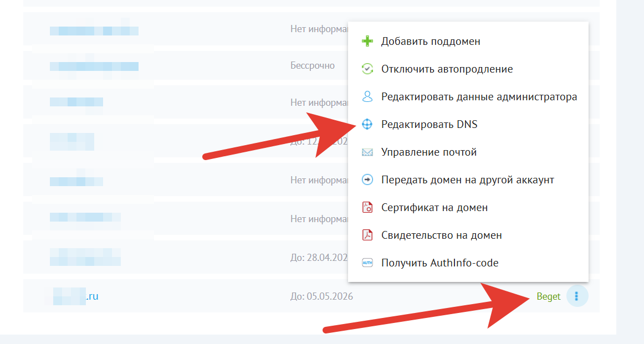Open the blurred domain in the Бессрочно row
The height and width of the screenshot is (344, 644).
tap(94, 66)
